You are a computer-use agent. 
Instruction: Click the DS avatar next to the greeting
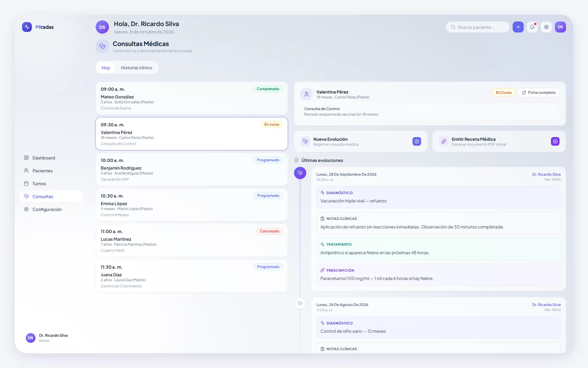tap(102, 27)
